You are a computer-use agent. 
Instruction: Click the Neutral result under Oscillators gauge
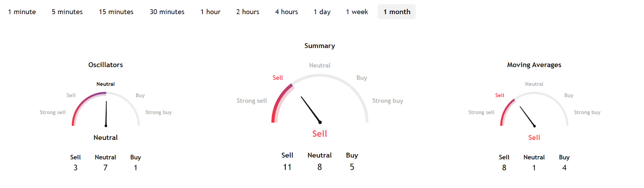[x=105, y=138]
